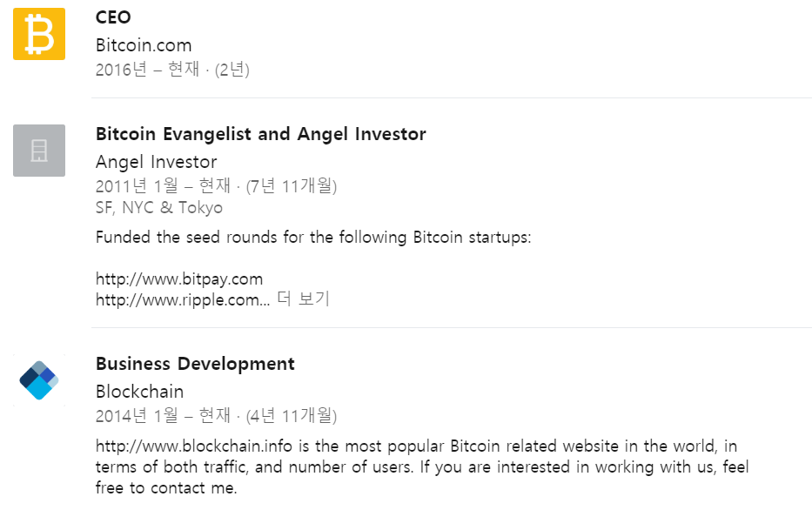Screen dimensions: 812x510
Task: Expand description with '더 보기' link
Action: [x=304, y=299]
